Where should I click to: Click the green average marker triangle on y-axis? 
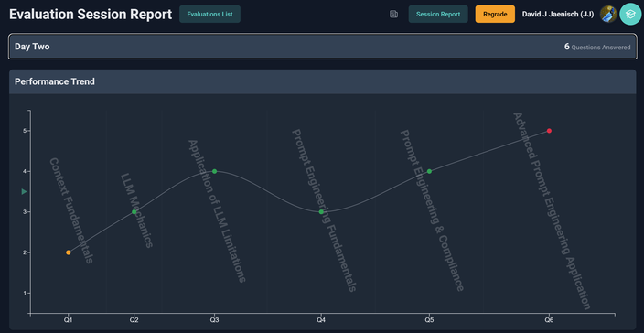pos(24,192)
